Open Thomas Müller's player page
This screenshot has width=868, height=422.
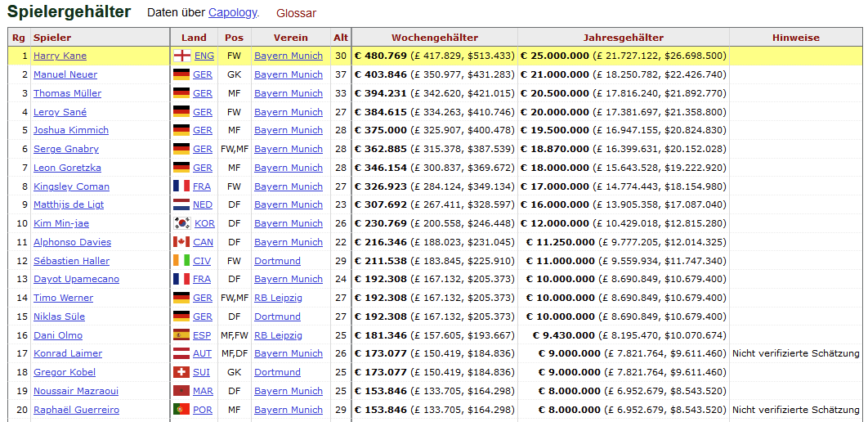[68, 93]
